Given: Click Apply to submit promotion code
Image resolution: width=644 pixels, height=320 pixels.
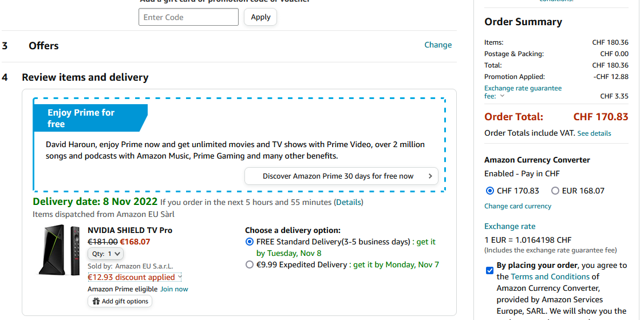Looking at the screenshot, I should (x=260, y=17).
